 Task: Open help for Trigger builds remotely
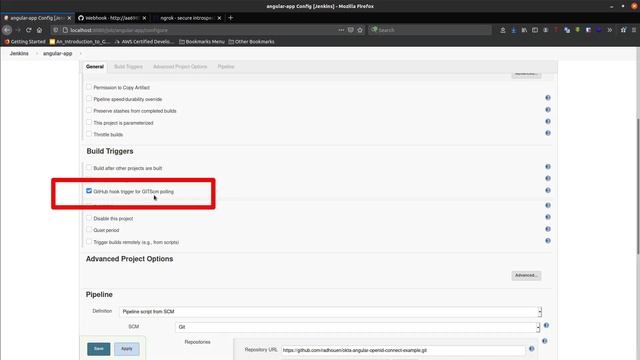point(548,241)
